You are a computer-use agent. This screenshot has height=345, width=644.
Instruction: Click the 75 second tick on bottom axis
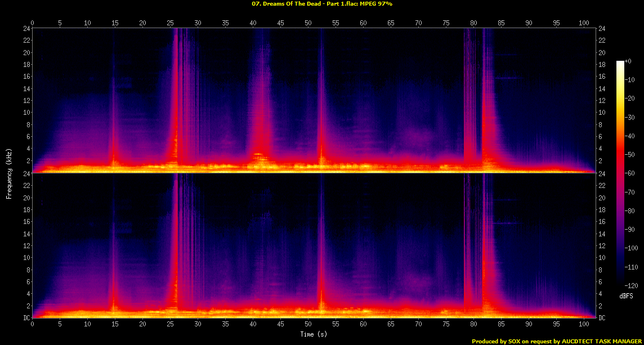click(446, 324)
